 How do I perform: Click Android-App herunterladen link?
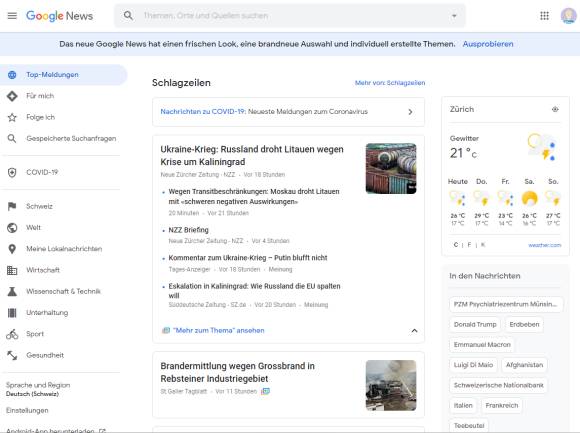tap(56, 430)
